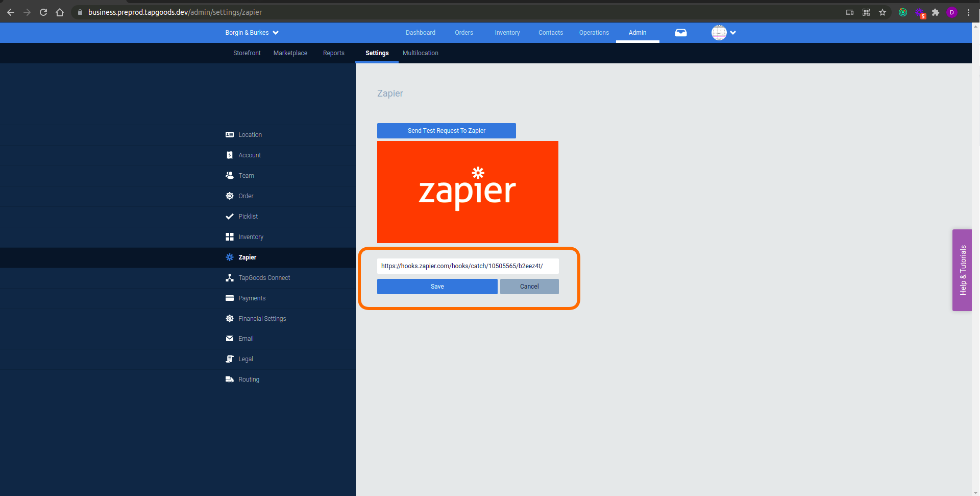
Task: Reload the page with browser refresh icon
Action: tap(43, 12)
